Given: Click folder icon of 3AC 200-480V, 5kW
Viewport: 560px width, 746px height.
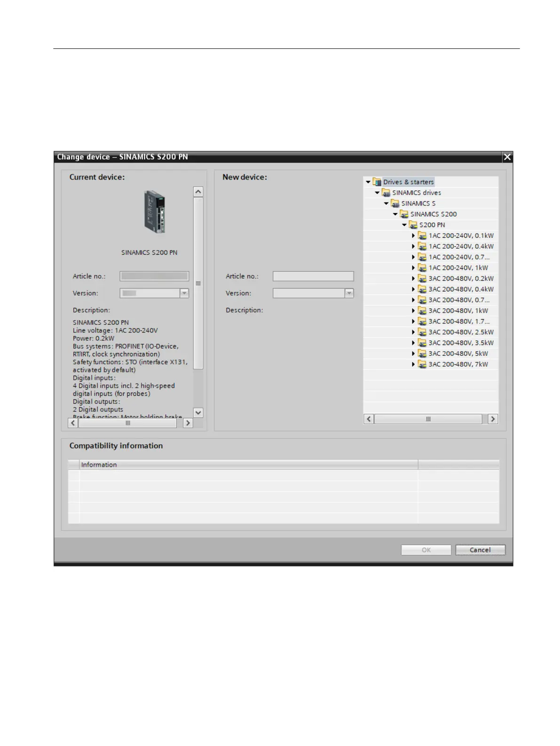Looking at the screenshot, I should (x=422, y=353).
